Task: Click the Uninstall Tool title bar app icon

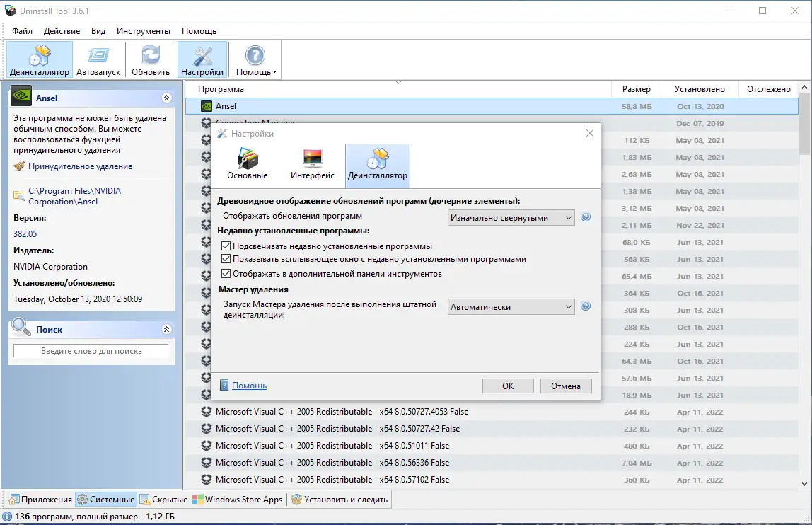Action: (x=11, y=11)
